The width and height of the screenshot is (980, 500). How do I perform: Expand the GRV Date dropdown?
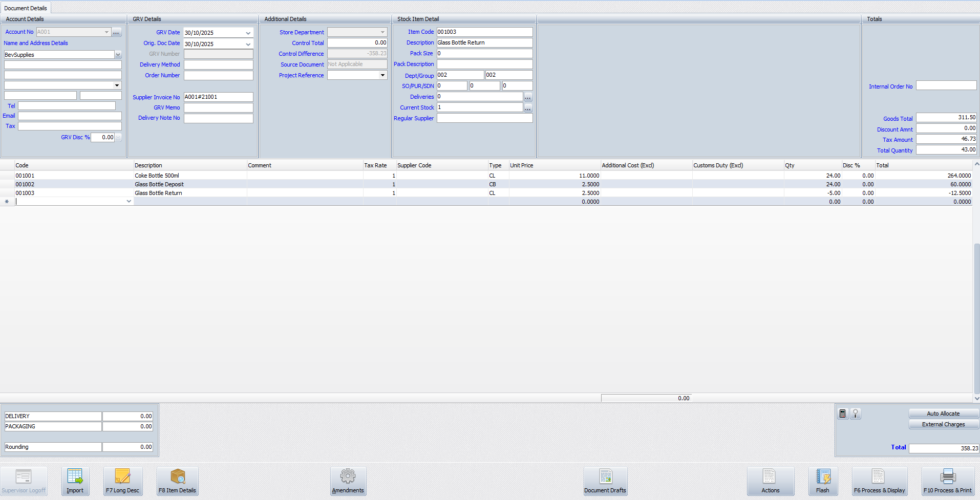click(x=248, y=33)
